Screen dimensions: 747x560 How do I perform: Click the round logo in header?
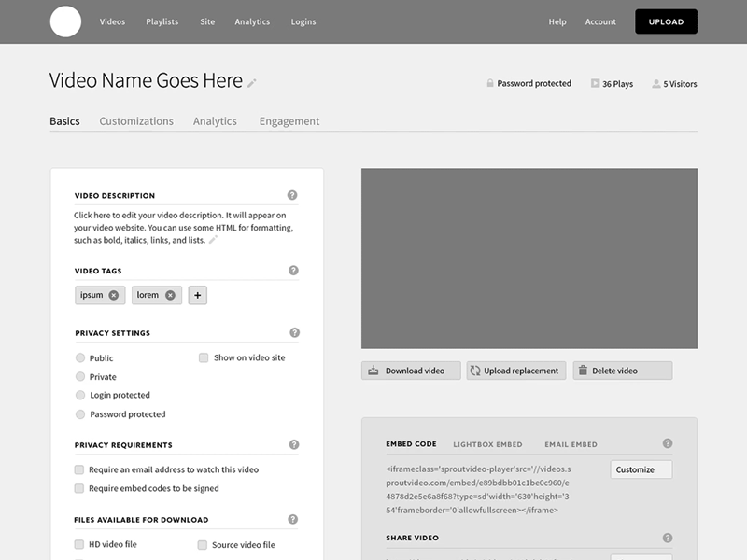tap(65, 21)
